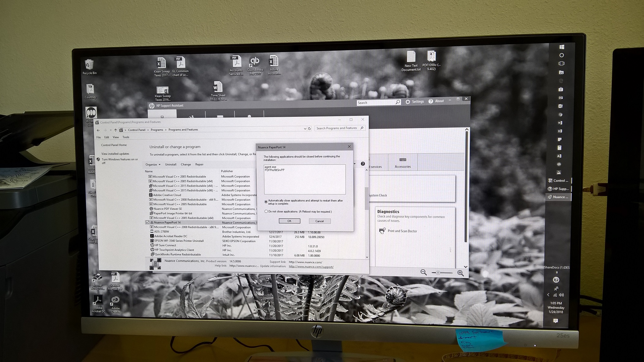
Task: Open Task View in the taskbar
Action: pos(561,63)
